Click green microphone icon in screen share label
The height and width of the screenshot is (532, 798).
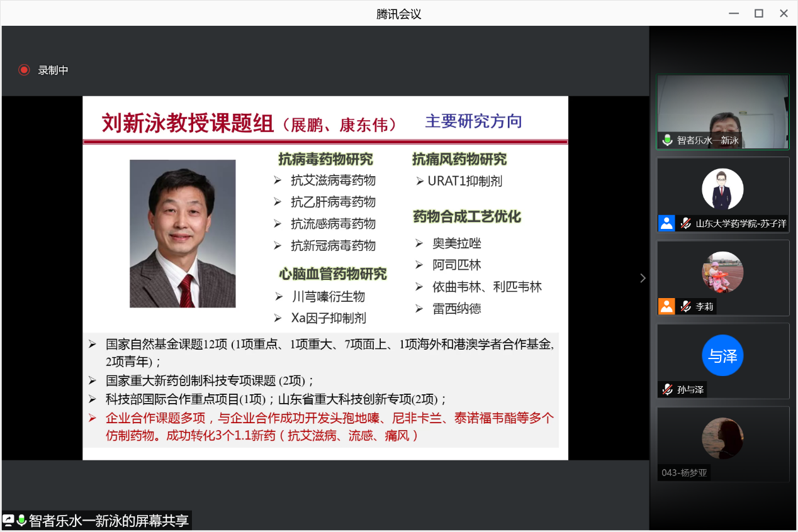pos(21,520)
